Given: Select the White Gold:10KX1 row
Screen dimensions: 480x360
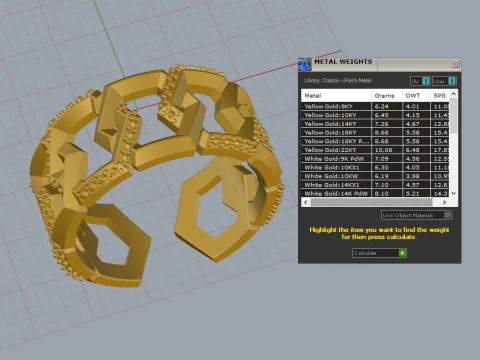Looking at the screenshot, I should click(376, 167).
